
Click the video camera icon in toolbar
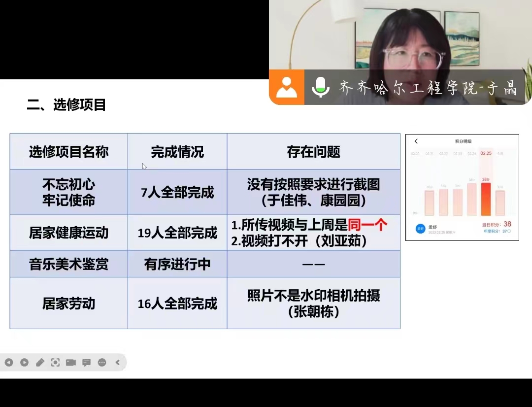point(71,363)
